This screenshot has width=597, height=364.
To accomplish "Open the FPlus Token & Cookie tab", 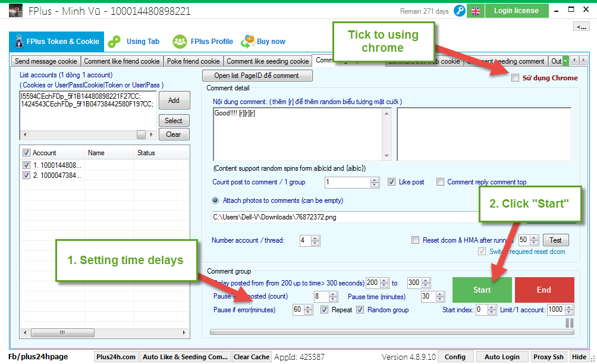I will (56, 42).
